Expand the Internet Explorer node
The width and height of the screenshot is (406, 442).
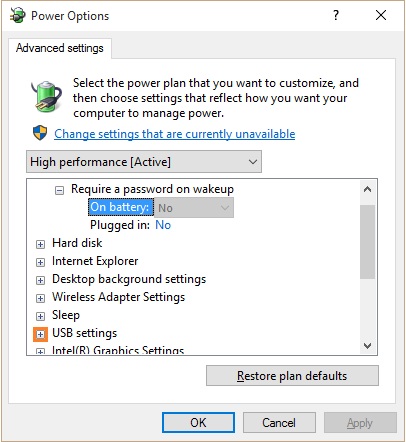(40, 262)
